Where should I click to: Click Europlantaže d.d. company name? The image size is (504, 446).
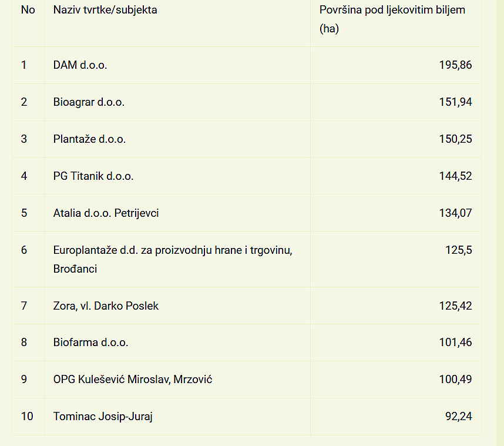tap(173, 259)
